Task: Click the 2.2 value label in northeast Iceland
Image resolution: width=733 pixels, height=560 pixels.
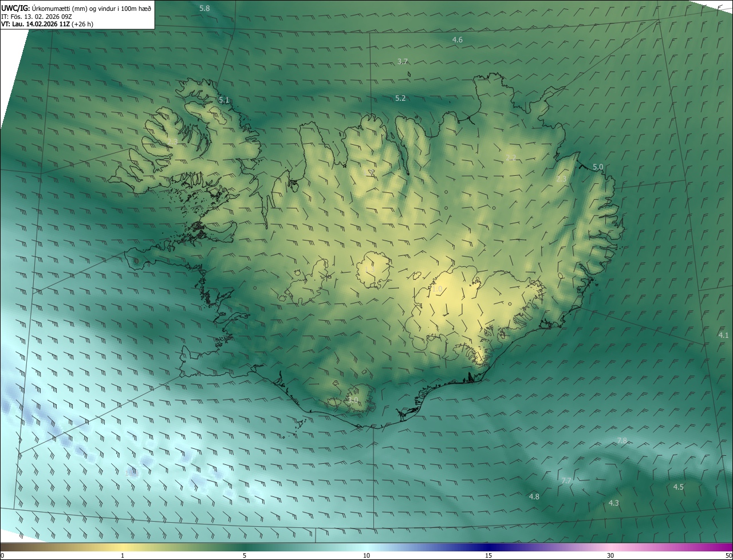Action: [x=511, y=157]
